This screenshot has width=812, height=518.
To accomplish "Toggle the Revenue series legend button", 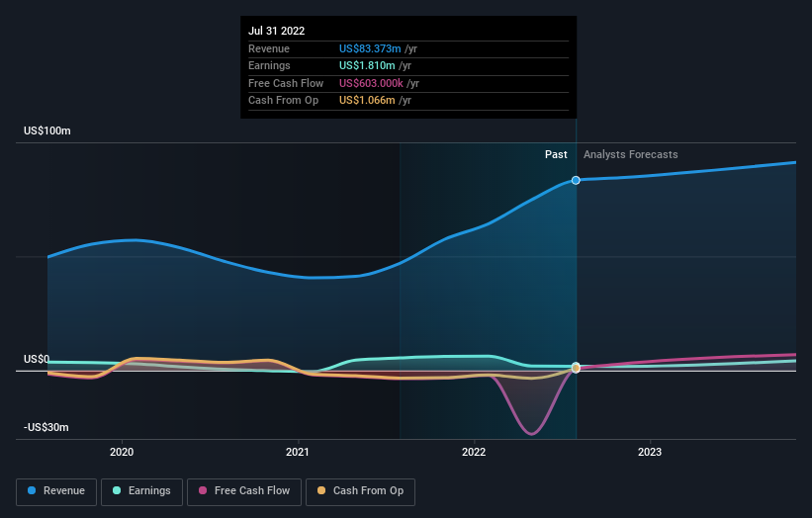I will tap(56, 491).
